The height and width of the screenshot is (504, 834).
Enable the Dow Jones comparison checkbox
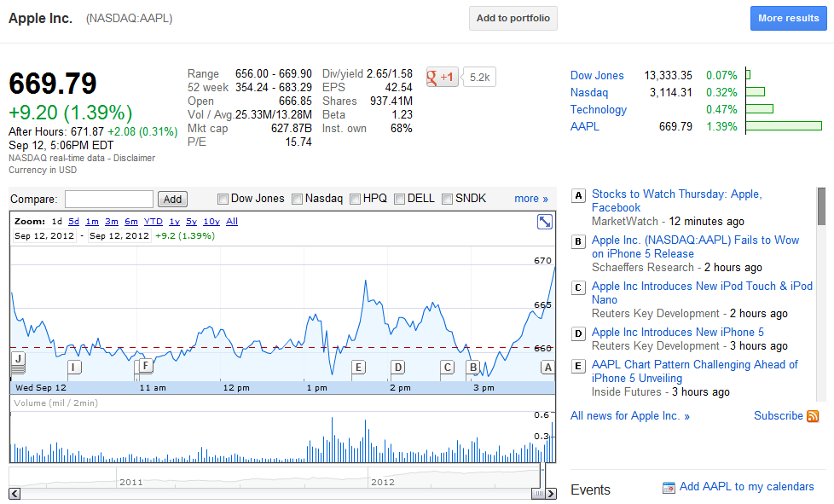tap(223, 199)
